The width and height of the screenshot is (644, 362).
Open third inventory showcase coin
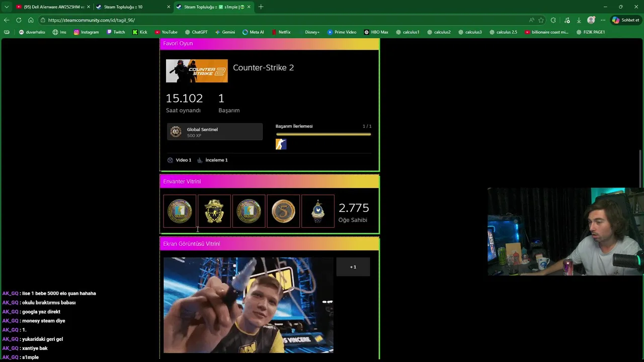249,211
